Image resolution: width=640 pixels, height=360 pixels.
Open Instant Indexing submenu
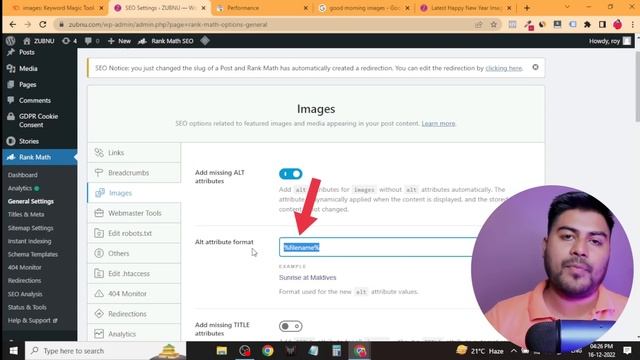(x=29, y=241)
